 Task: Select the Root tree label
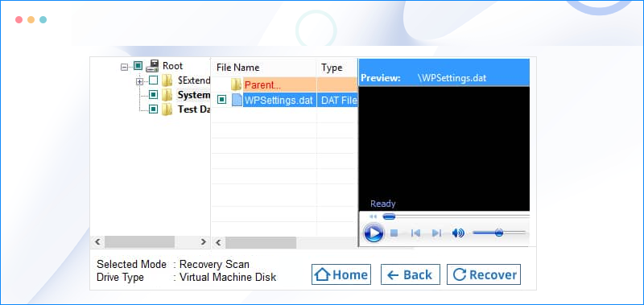pos(172,66)
